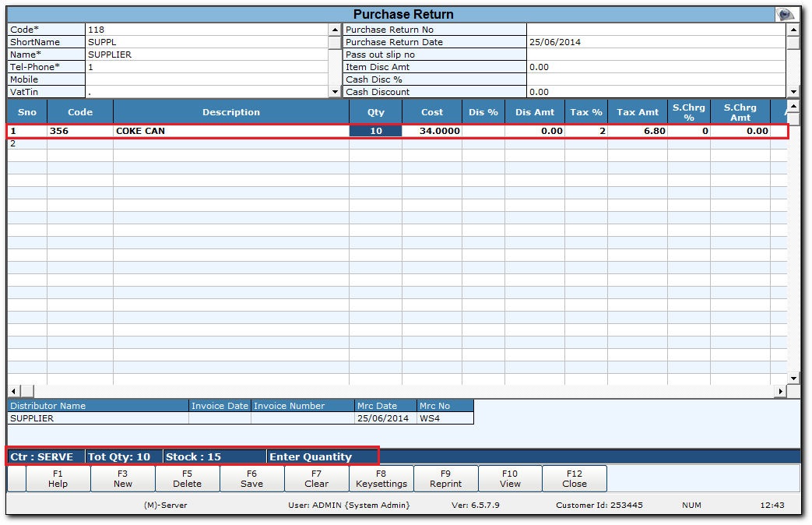
Task: Click the Dis % column header
Action: point(483,112)
